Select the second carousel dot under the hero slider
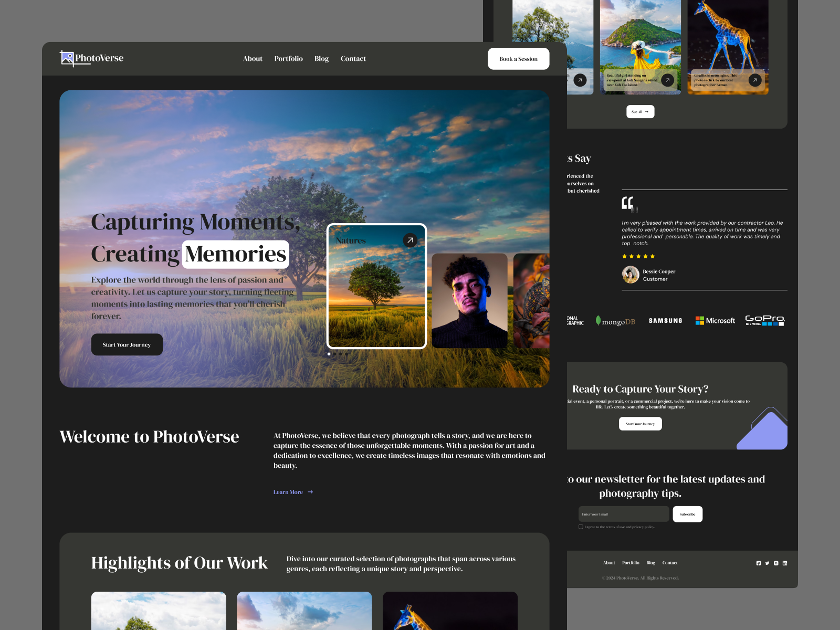This screenshot has width=840, height=630. (x=335, y=354)
